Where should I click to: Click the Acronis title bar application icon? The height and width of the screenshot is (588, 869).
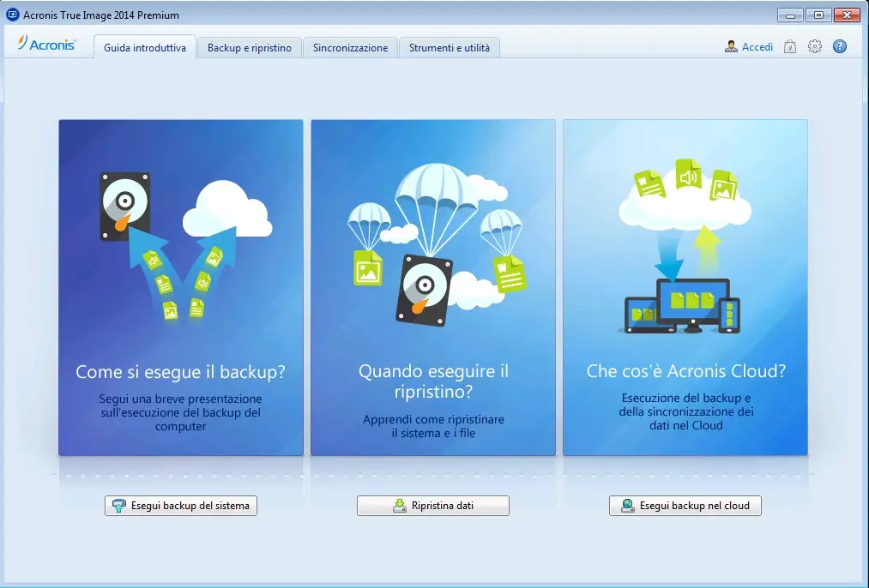12,15
